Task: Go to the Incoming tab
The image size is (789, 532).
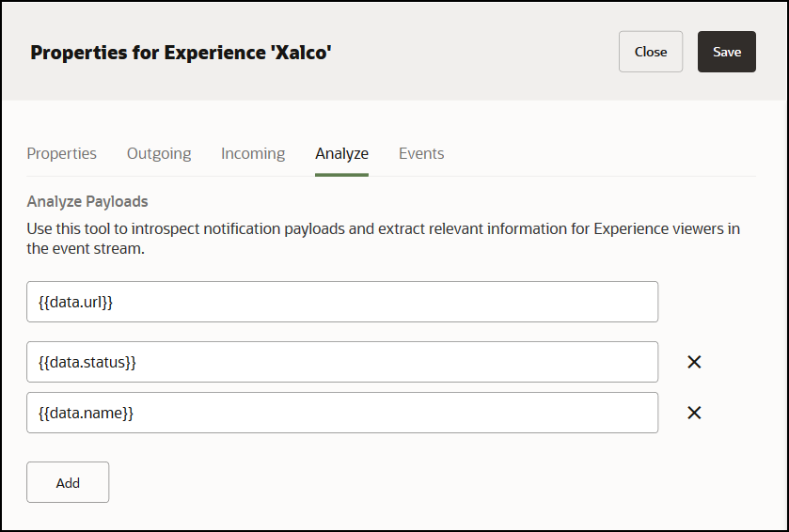Action: pyautogui.click(x=253, y=153)
